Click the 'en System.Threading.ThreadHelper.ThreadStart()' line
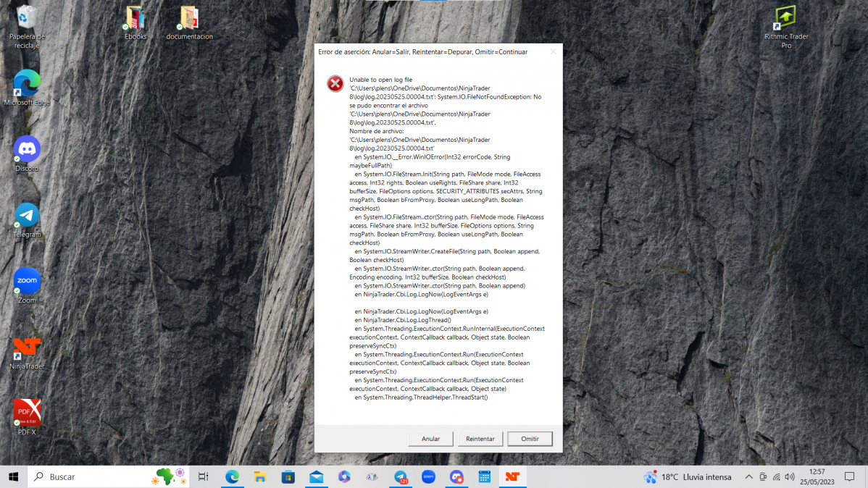The height and width of the screenshot is (488, 868). pyautogui.click(x=421, y=397)
